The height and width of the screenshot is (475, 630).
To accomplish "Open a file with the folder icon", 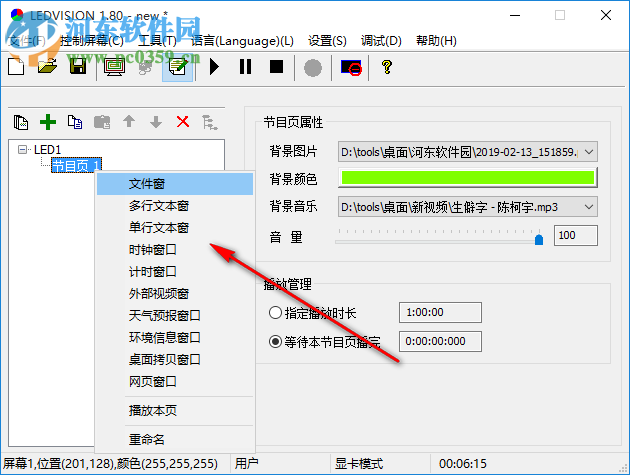I will [47, 67].
